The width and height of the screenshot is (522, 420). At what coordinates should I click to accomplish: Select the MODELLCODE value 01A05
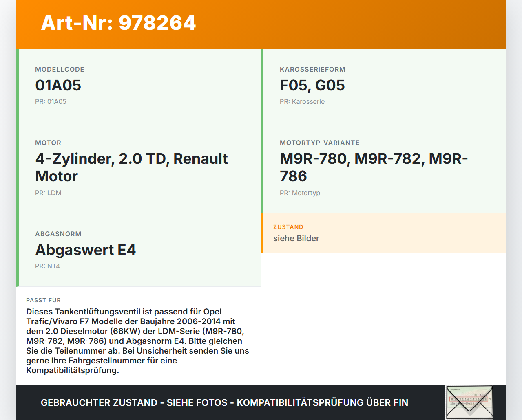(58, 86)
